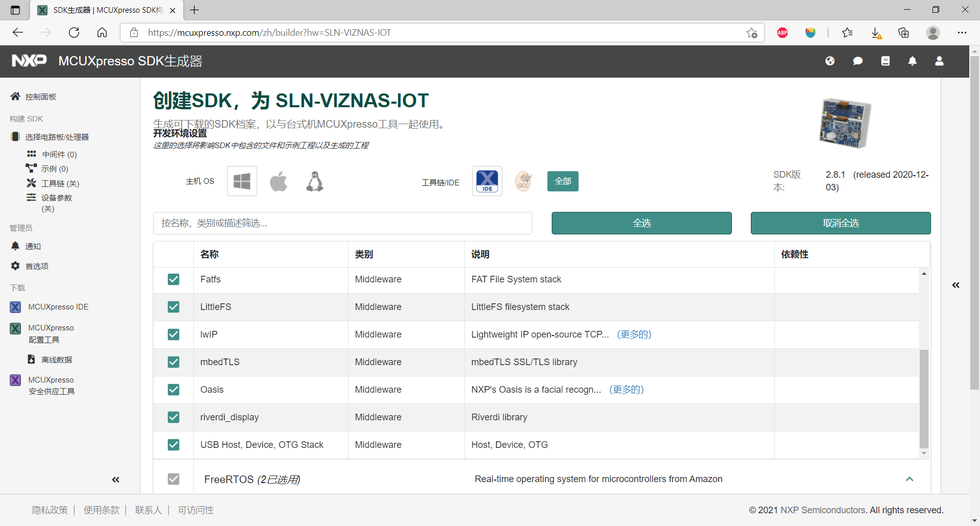Collapse the left sidebar with double chevron
980x526 pixels.
click(116, 480)
